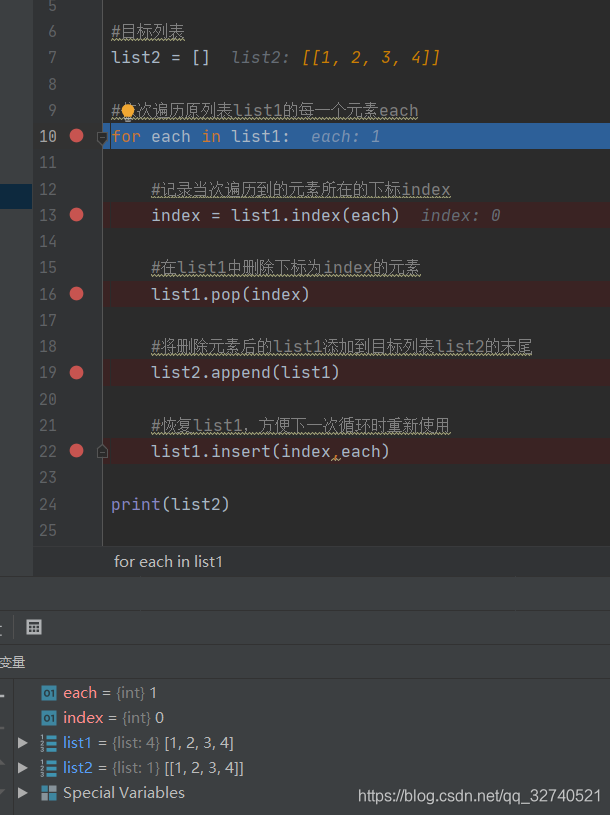Click line number 24 in the gutter
The image size is (610, 815).
(x=48, y=504)
